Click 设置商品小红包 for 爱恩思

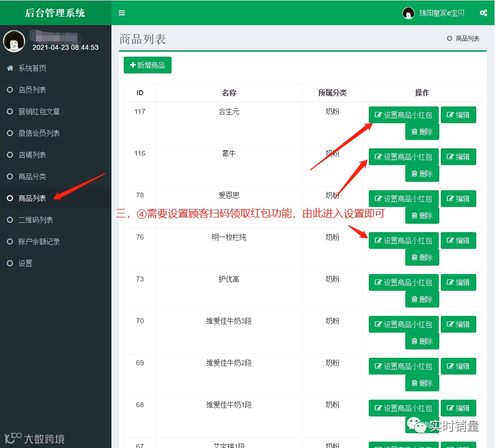[403, 199]
